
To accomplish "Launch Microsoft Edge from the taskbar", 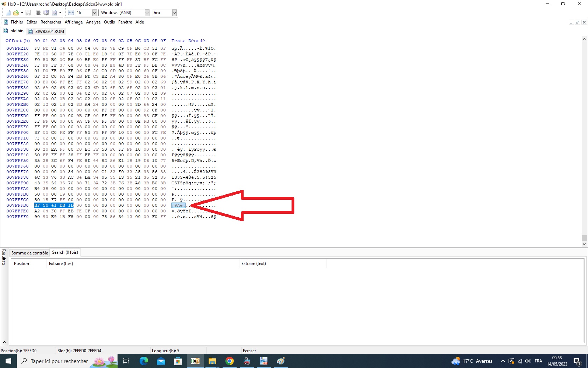I will (x=143, y=361).
